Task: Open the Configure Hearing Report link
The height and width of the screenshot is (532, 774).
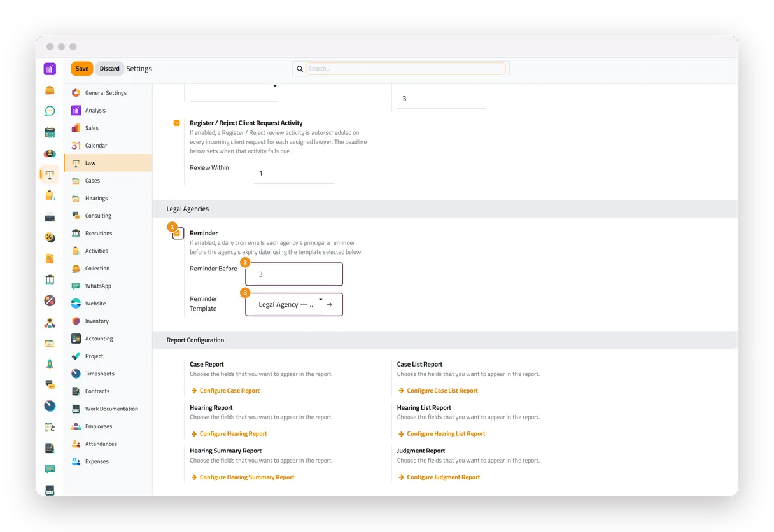Action: click(x=229, y=434)
